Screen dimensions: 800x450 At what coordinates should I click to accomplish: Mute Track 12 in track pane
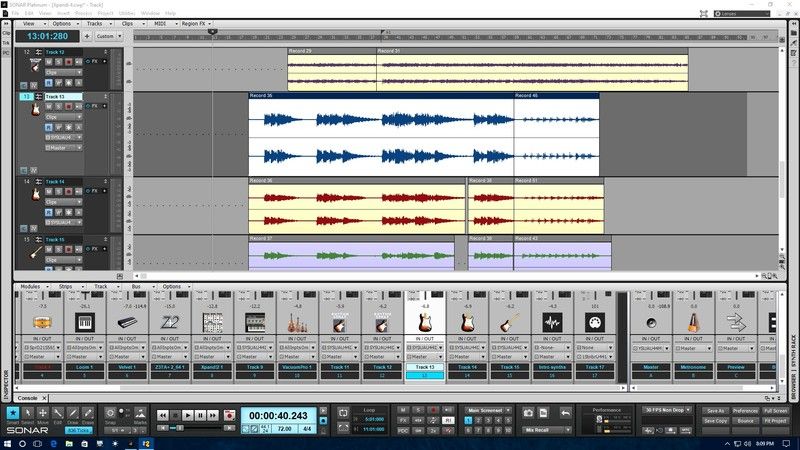click(50, 62)
